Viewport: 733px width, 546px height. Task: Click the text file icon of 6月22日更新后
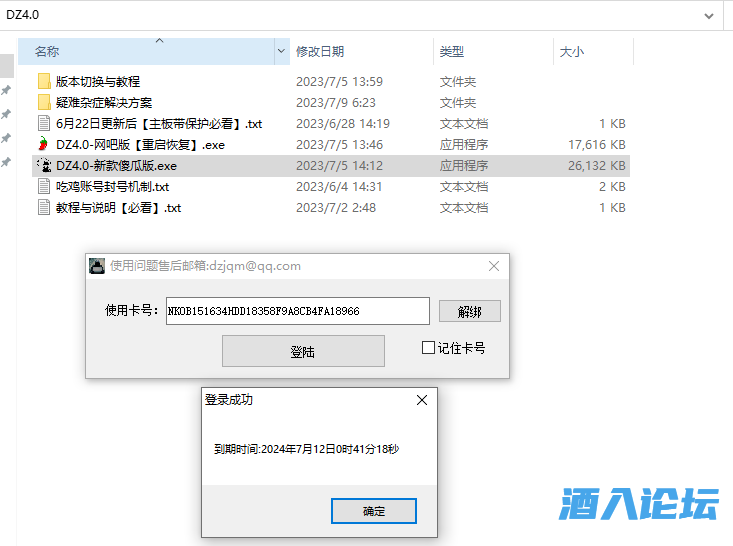pos(44,123)
